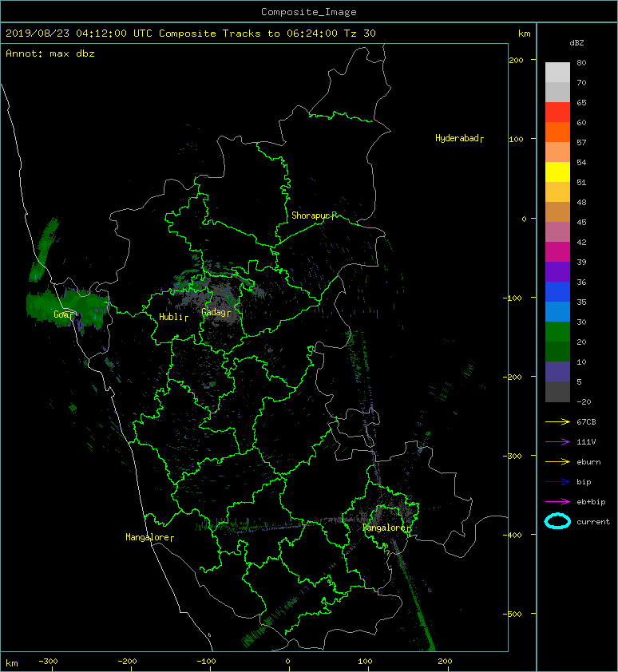Click the Goa location label

pyautogui.click(x=61, y=314)
